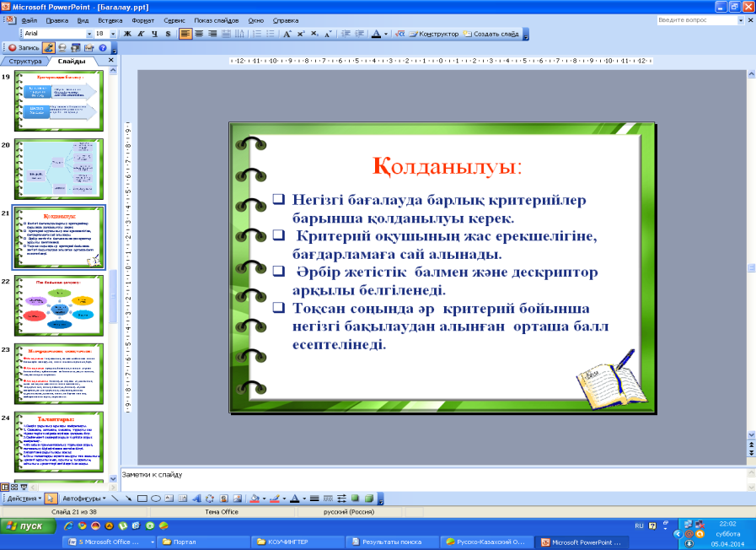
Task: Decrease font size button
Action: tap(328, 34)
